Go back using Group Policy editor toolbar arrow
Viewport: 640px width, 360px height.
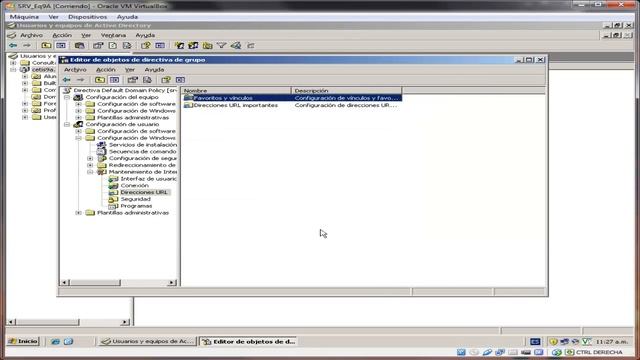(x=67, y=80)
